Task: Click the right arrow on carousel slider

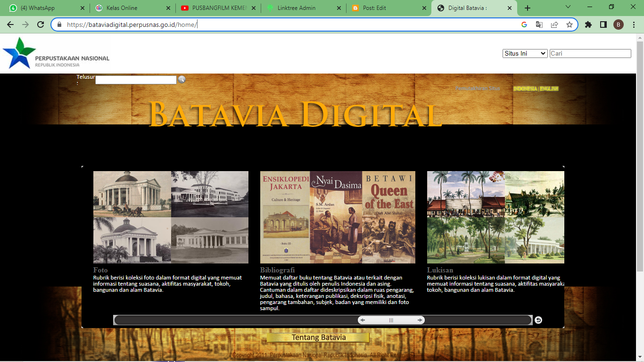Action: (420, 320)
